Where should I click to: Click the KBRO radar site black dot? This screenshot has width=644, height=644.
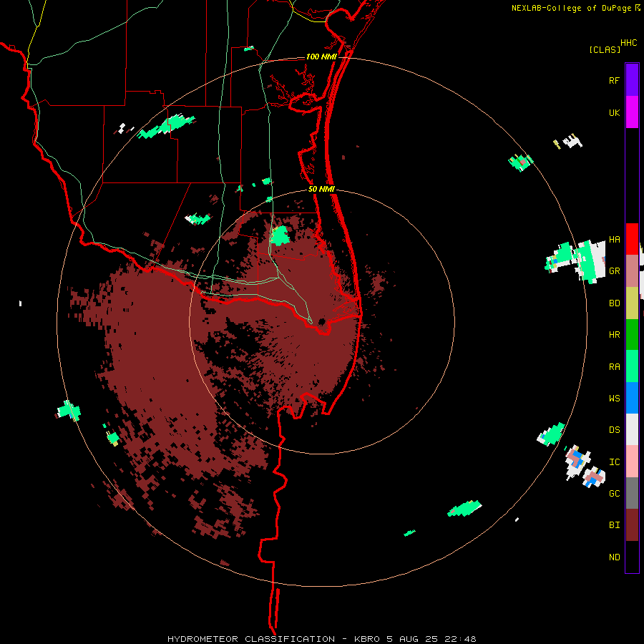click(x=321, y=321)
